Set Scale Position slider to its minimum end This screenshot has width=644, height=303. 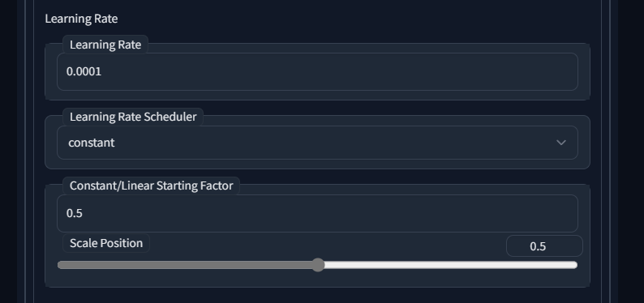click(58, 265)
